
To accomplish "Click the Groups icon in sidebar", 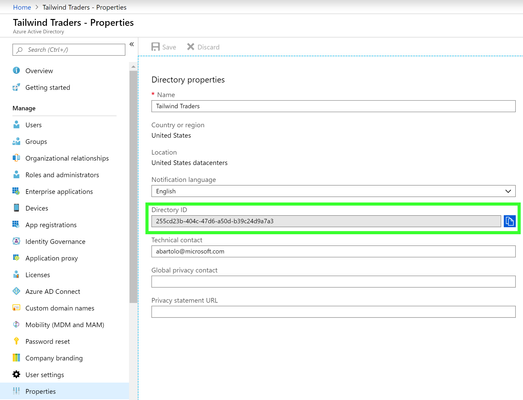I will click(16, 141).
